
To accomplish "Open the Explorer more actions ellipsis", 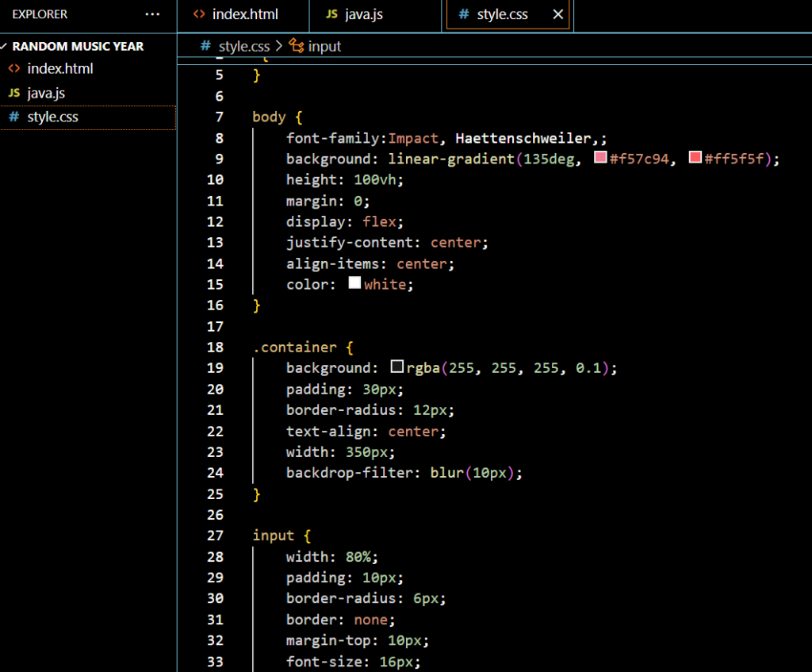I will point(152,14).
